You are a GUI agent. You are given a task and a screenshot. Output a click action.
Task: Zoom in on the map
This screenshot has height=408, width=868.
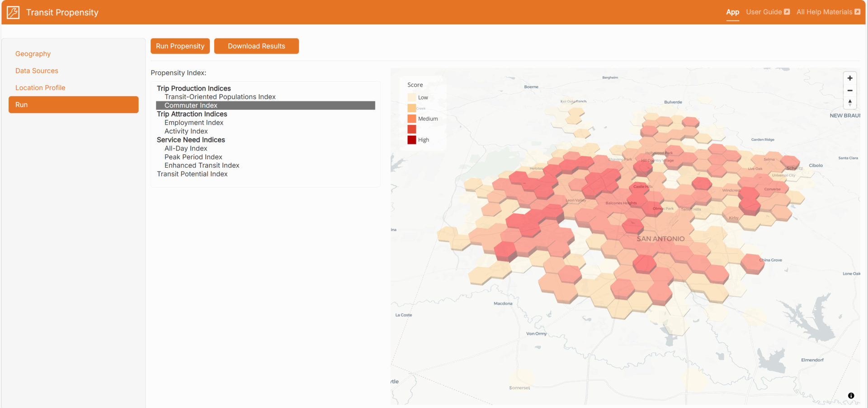[850, 78]
